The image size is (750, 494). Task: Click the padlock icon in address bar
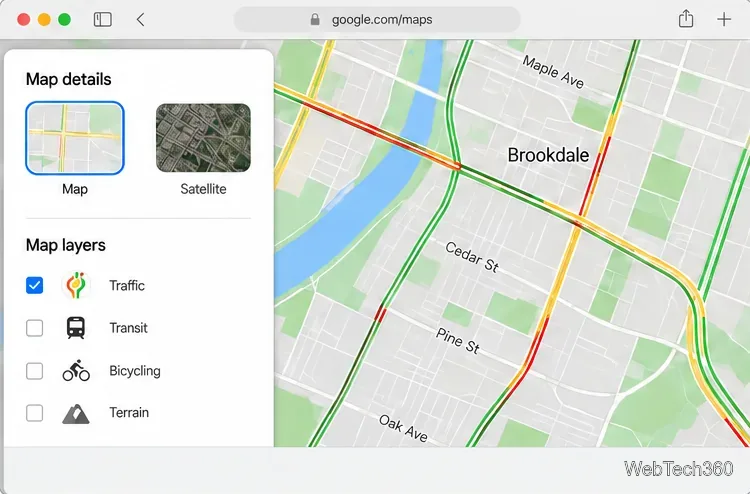pyautogui.click(x=315, y=19)
